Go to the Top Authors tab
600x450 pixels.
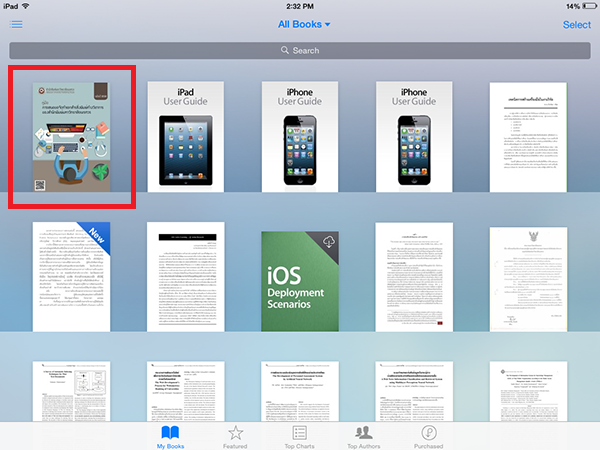click(x=364, y=437)
